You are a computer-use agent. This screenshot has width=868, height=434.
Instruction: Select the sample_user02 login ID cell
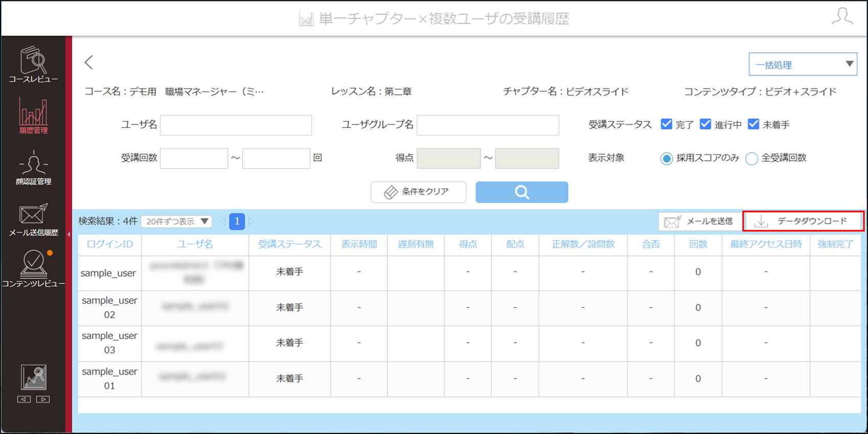point(109,308)
